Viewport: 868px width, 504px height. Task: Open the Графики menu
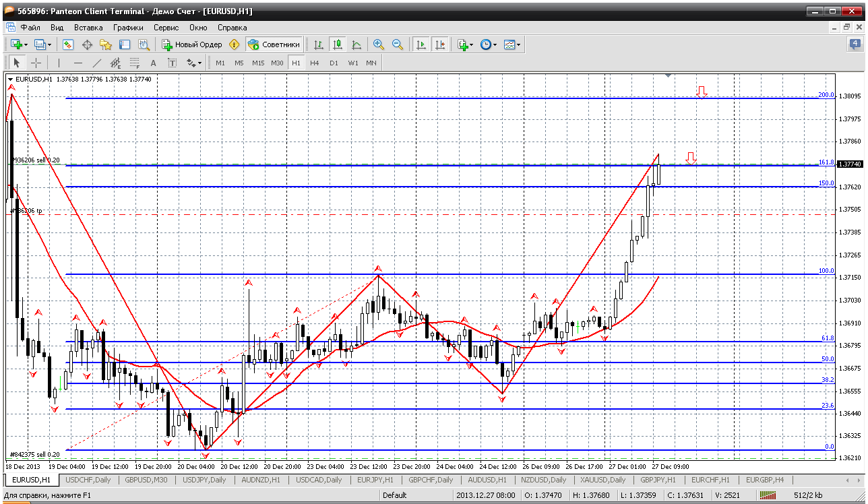(128, 28)
